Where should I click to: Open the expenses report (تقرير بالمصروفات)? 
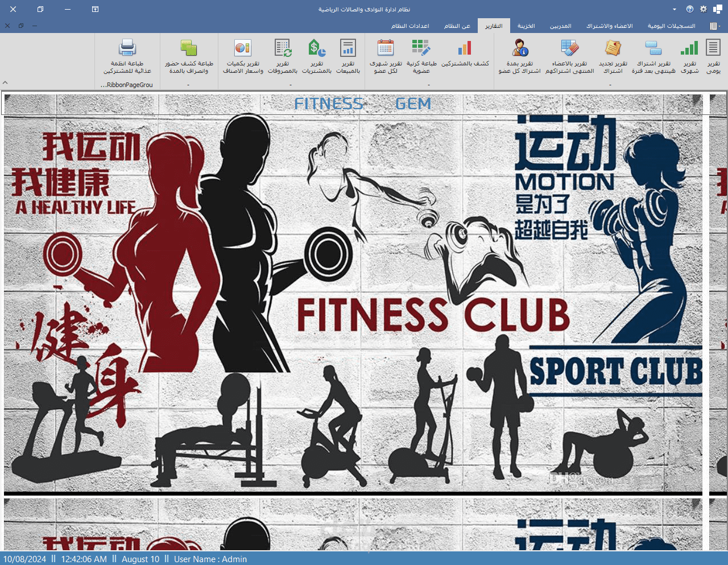(x=283, y=56)
